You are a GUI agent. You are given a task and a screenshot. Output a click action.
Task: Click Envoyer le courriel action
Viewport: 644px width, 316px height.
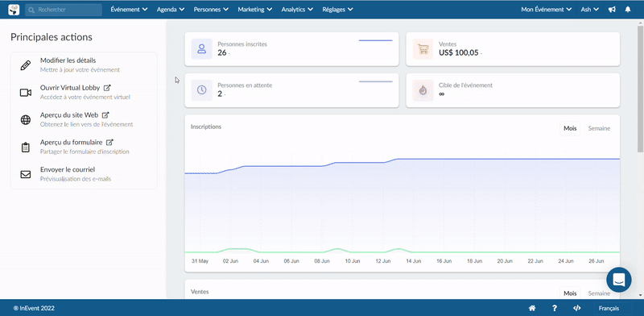(x=84, y=174)
